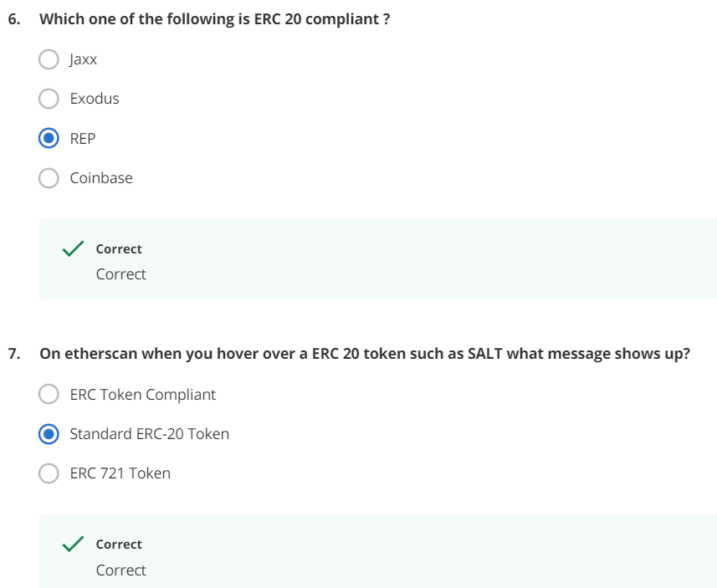Click the selected REP radio button
The width and height of the screenshot is (717, 588).
(x=49, y=138)
